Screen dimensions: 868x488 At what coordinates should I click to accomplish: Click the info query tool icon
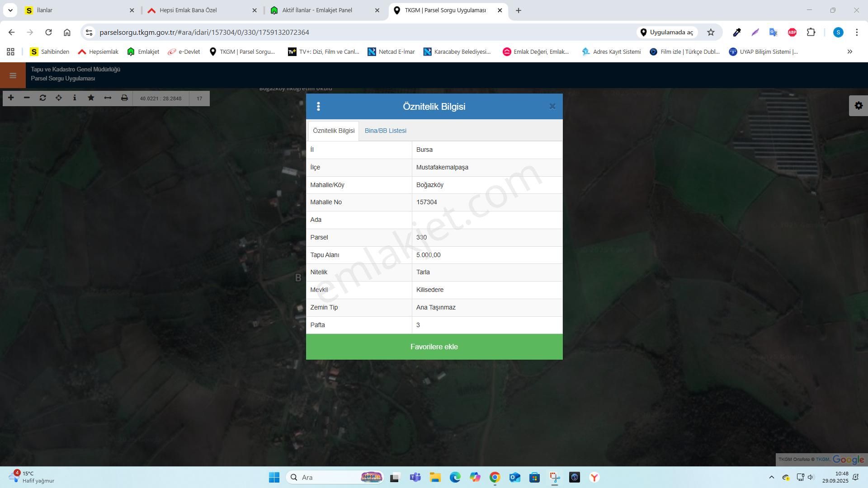coord(75,98)
